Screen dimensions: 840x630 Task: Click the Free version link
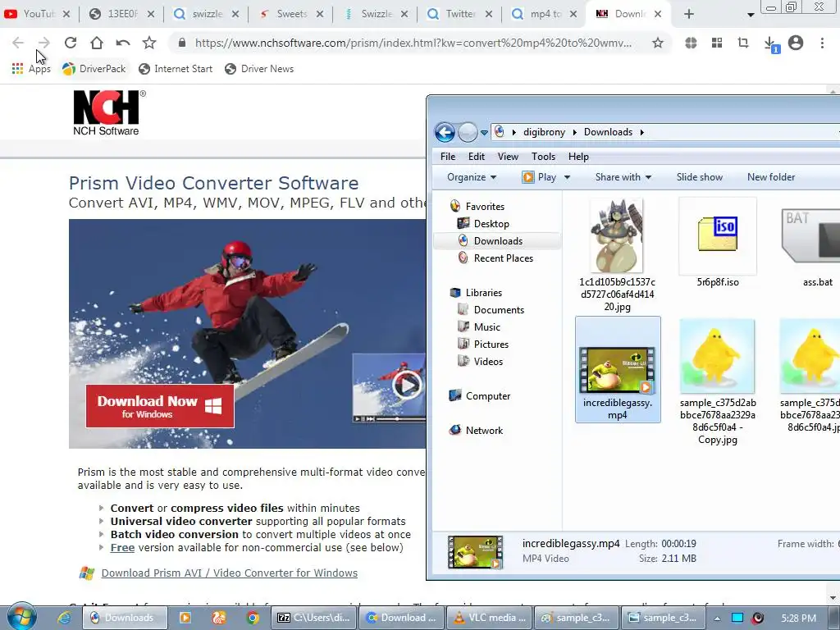coord(122,547)
